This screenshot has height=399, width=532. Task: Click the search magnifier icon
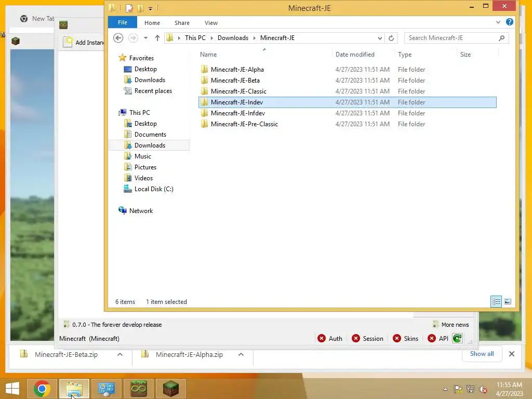(x=501, y=38)
